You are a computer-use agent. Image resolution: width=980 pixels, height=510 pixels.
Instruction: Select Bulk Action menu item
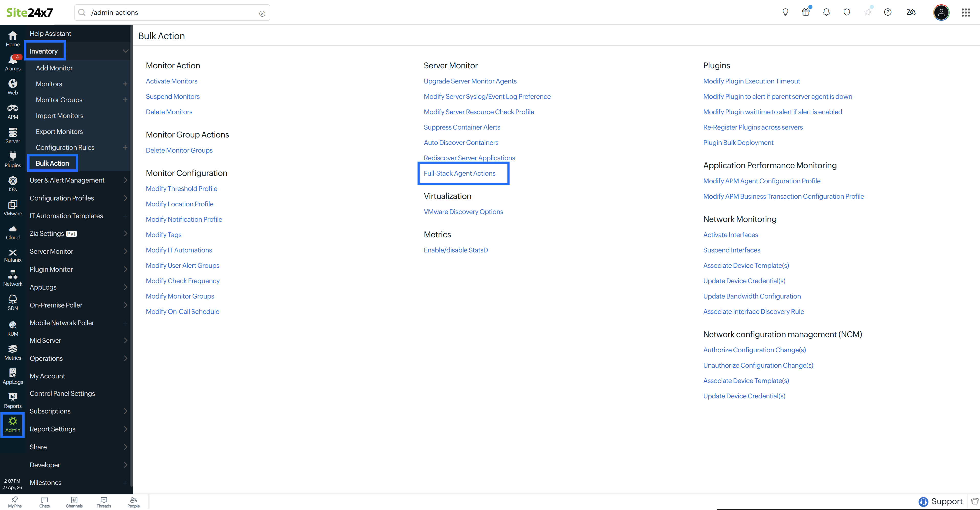(52, 163)
